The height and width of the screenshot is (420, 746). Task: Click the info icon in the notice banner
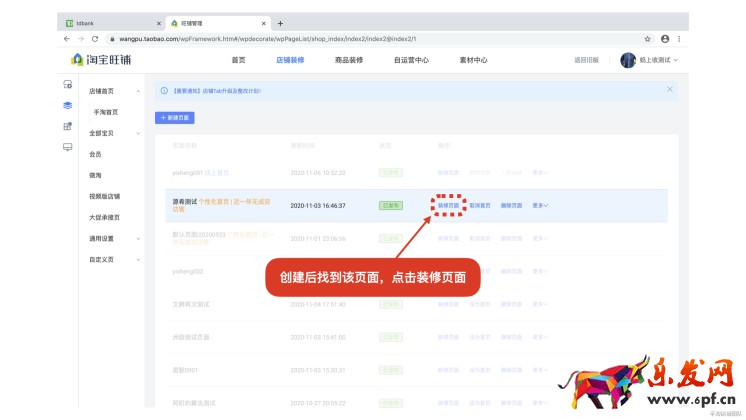click(x=164, y=90)
